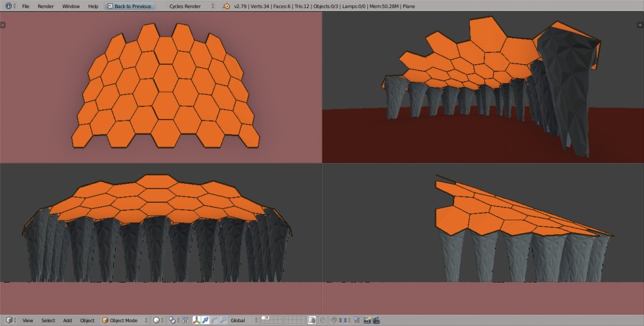The height and width of the screenshot is (326, 644).
Task: Click the side view viewport with slanted hexagons
Action: pos(483,239)
